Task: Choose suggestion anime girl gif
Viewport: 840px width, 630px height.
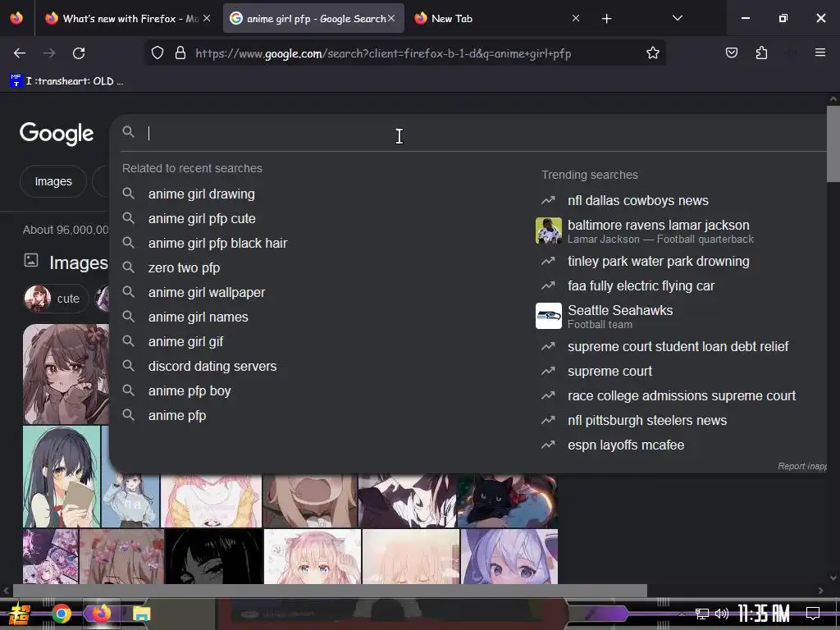Action: click(x=186, y=342)
